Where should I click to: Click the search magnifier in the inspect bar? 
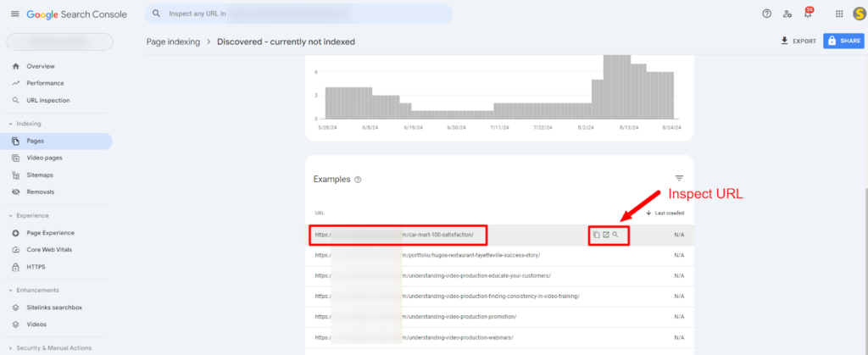coord(157,14)
